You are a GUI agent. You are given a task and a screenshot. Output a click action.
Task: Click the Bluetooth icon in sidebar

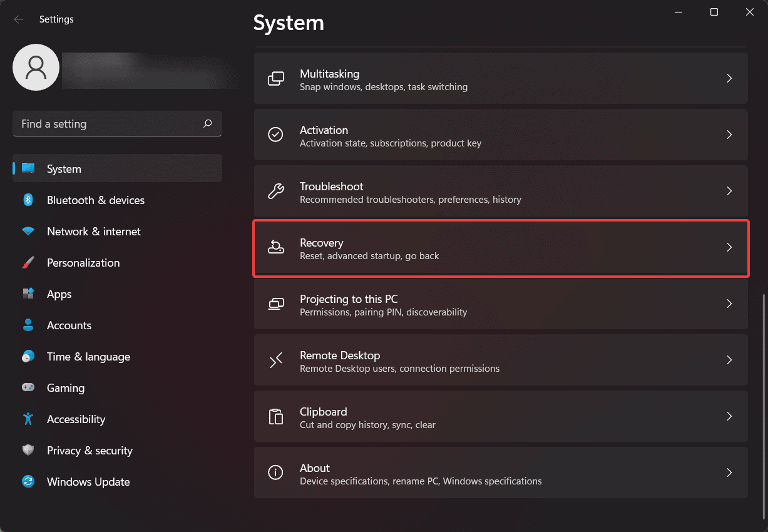tap(28, 200)
